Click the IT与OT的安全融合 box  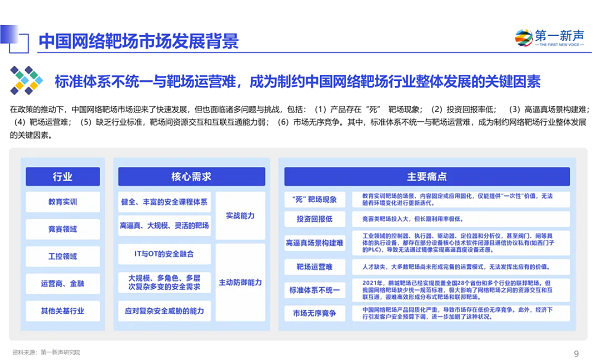click(164, 254)
